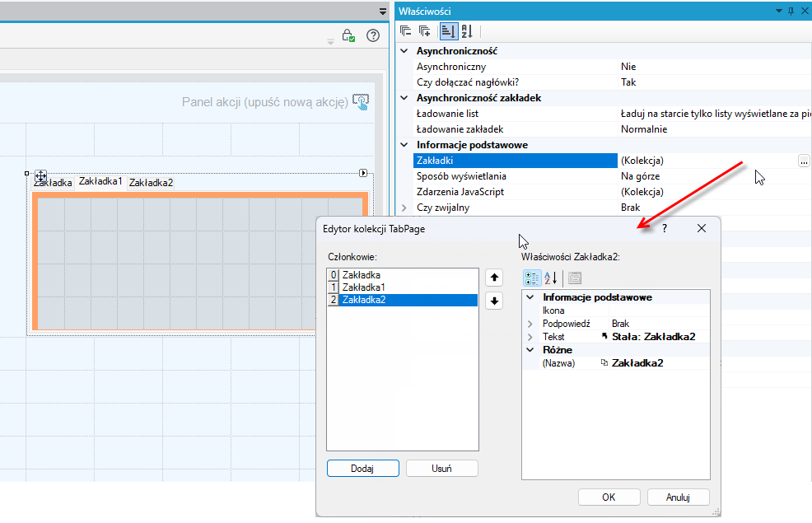This screenshot has height=523, width=812.
Task: Click the Na górze value of Sposób wyświetlania
Action: click(640, 176)
